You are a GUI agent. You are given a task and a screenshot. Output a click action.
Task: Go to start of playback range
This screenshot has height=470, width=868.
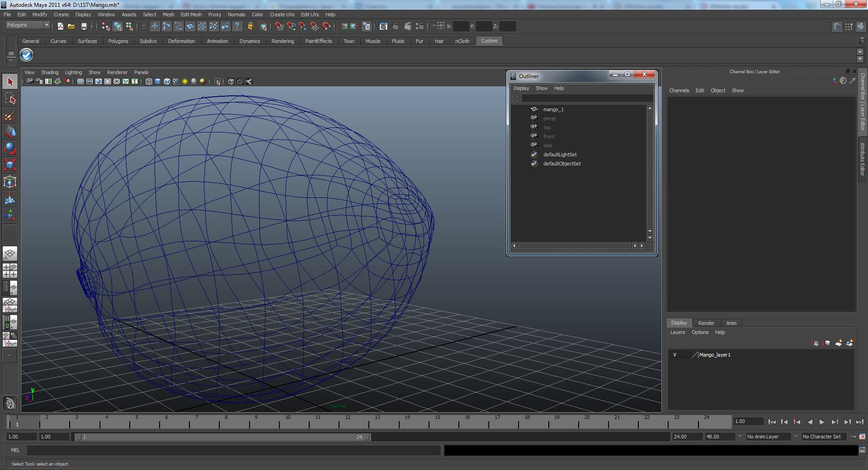coord(772,422)
